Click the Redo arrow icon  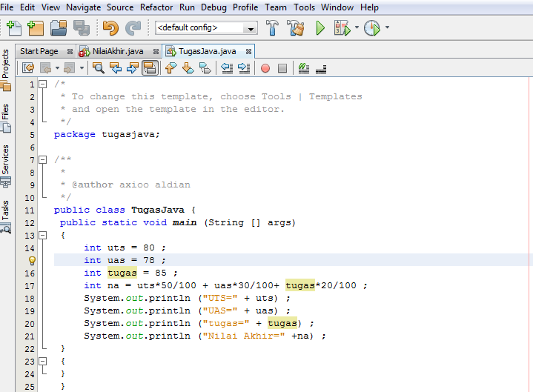[133, 28]
